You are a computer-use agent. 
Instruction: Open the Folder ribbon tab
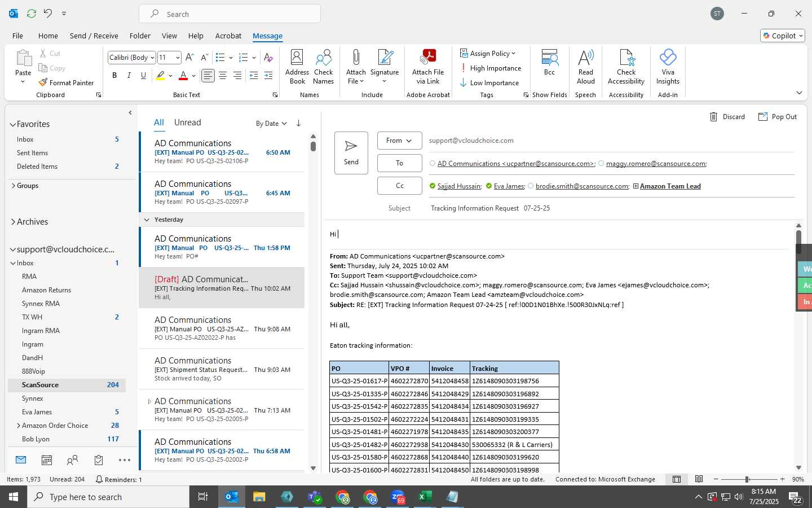140,36
